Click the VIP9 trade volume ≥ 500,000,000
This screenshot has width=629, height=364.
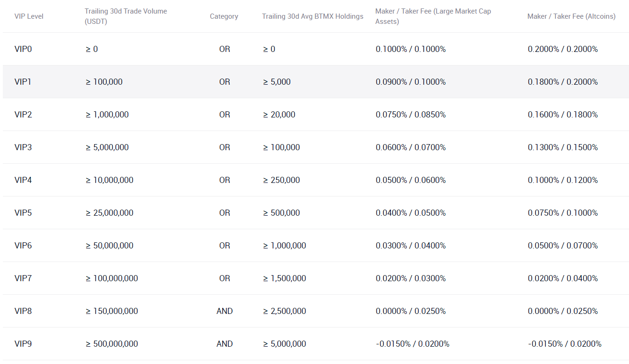click(x=112, y=344)
